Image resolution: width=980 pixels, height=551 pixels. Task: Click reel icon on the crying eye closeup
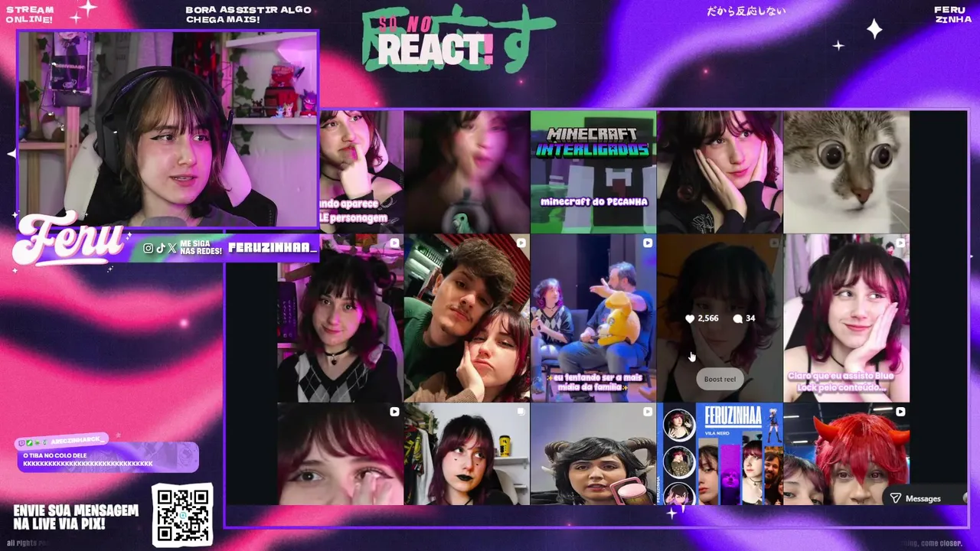click(x=394, y=412)
